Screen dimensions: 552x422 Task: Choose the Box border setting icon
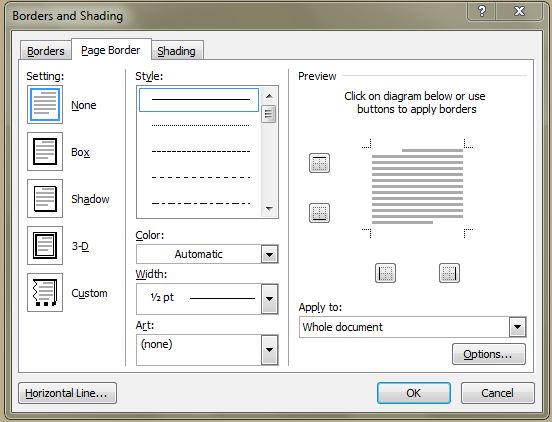tap(45, 151)
